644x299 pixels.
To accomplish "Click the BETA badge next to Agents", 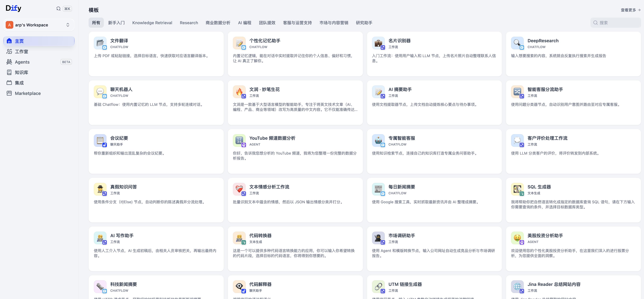I will 66,62.
